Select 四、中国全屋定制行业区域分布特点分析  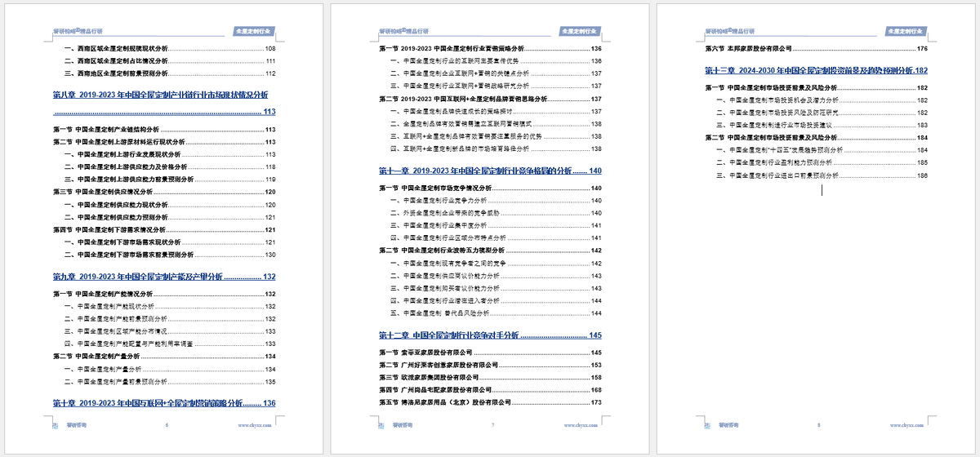(x=497, y=238)
